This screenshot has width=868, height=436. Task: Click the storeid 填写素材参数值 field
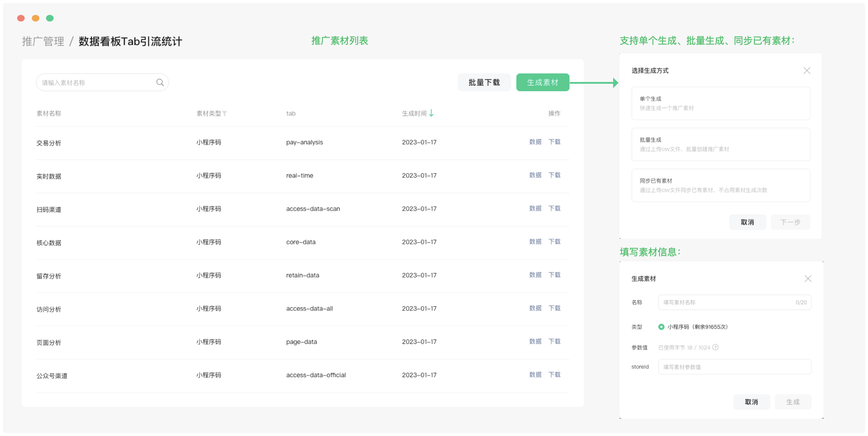735,367
